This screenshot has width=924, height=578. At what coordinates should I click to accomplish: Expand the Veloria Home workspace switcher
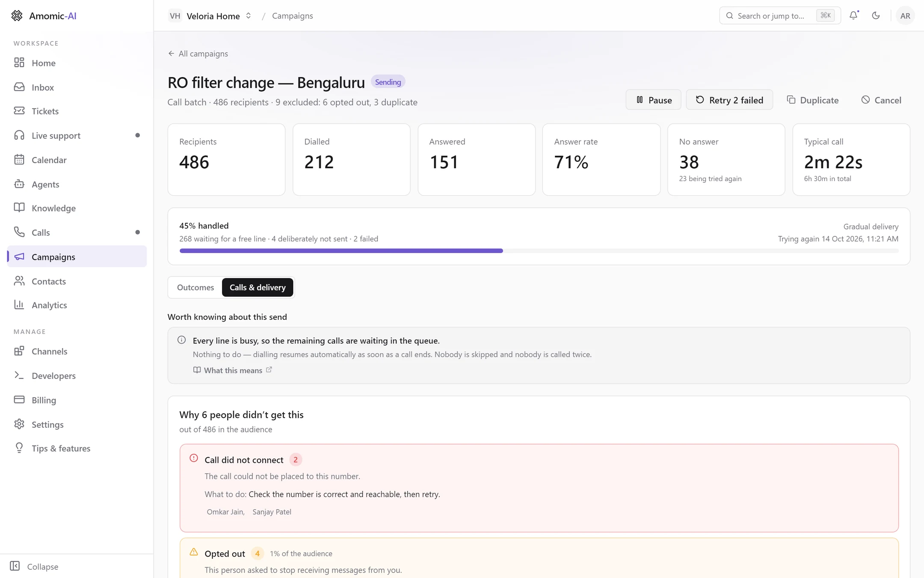tap(210, 16)
